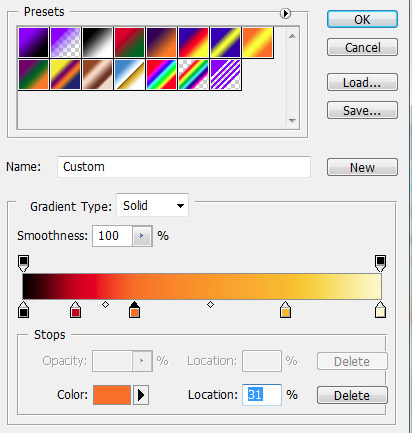Select the pale cream color stop at end
Screen dimensions: 412x433
click(380, 309)
